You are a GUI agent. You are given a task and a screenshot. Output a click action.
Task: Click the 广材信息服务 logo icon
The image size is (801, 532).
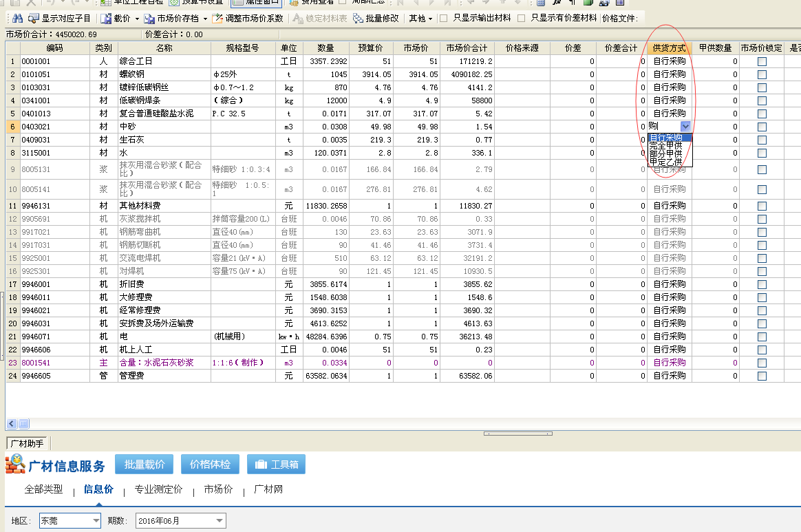click(15, 464)
